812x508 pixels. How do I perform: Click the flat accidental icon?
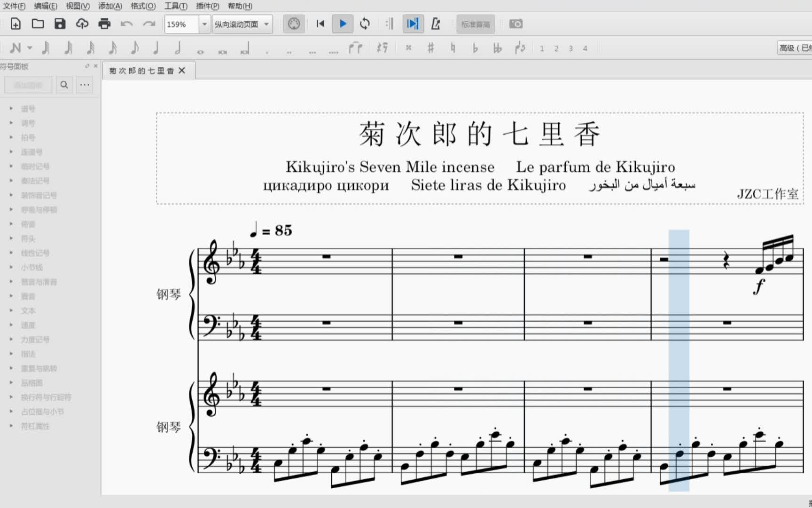[475, 48]
